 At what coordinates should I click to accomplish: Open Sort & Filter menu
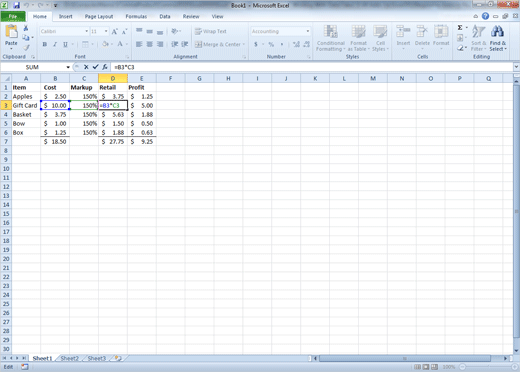[479, 38]
